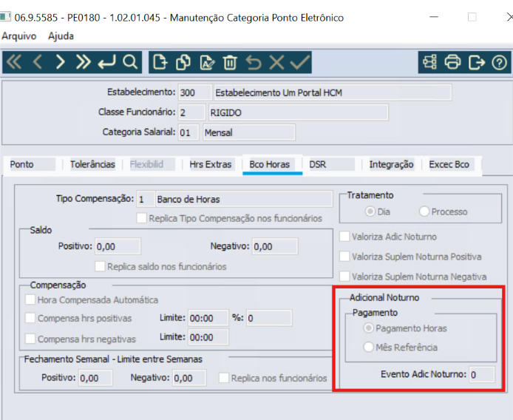Click the Categoria Salarial code field
This screenshot has width=513, height=420.
tap(188, 132)
